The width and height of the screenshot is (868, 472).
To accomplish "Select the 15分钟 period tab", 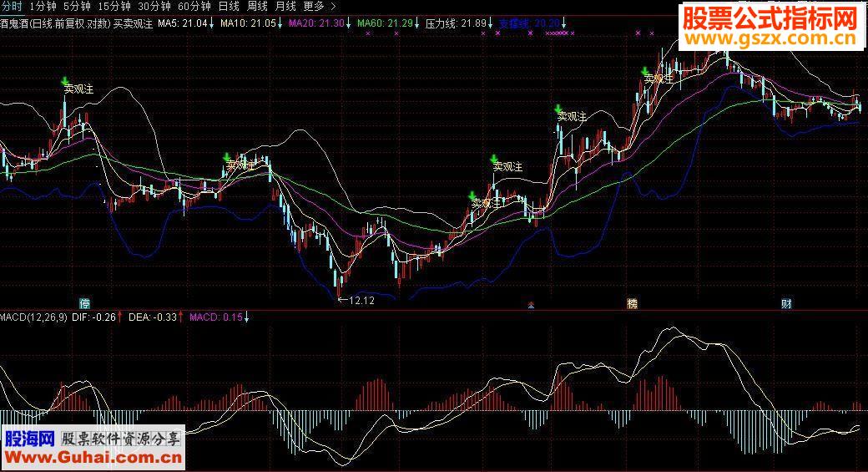I will pos(114,6).
